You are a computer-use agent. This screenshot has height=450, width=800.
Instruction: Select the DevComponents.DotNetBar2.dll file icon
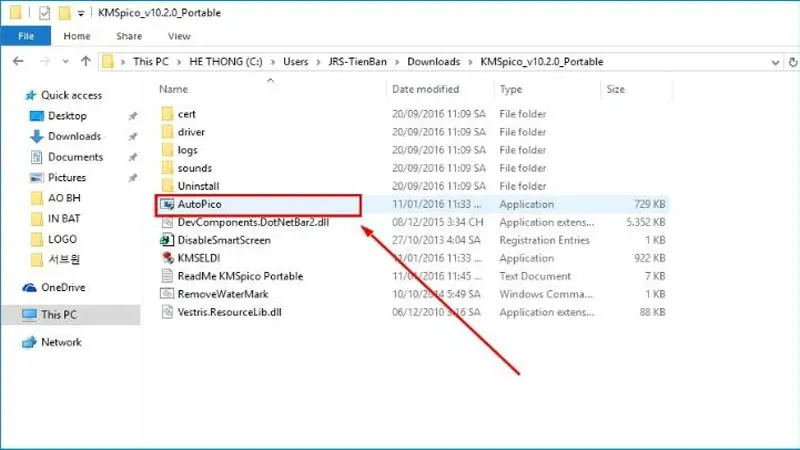167,222
